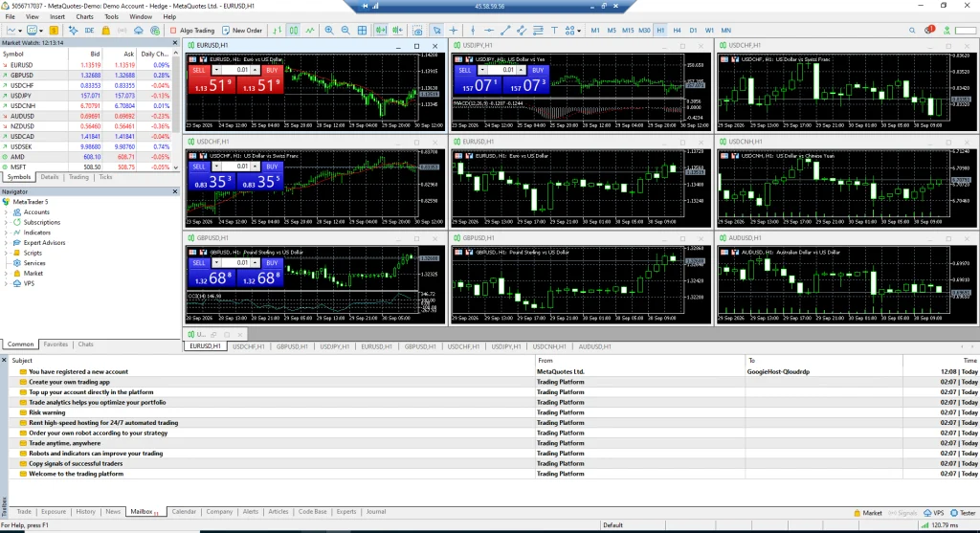
Task: Open the Calendar tab in Toolbox
Action: [x=184, y=512]
